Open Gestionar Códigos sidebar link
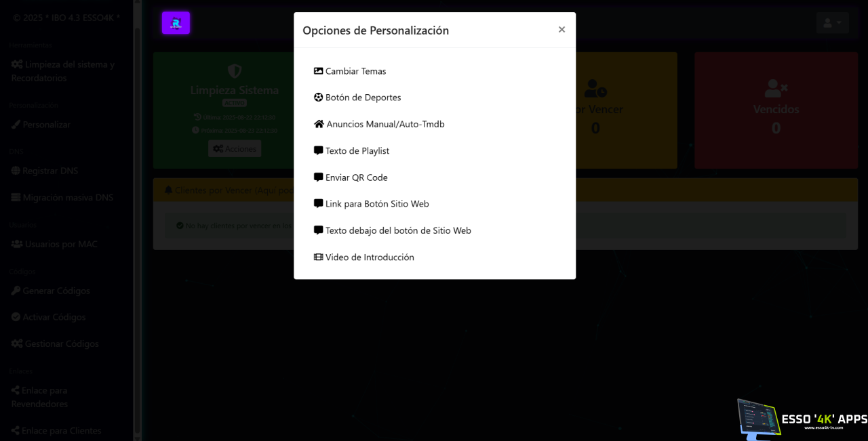Viewport: 868px width, 441px height. pos(62,343)
